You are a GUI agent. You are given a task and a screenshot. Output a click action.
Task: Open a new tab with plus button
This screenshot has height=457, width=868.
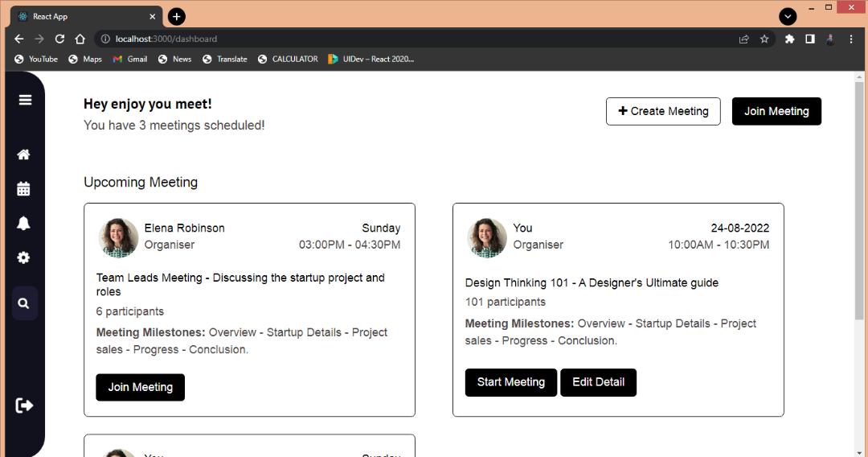177,17
